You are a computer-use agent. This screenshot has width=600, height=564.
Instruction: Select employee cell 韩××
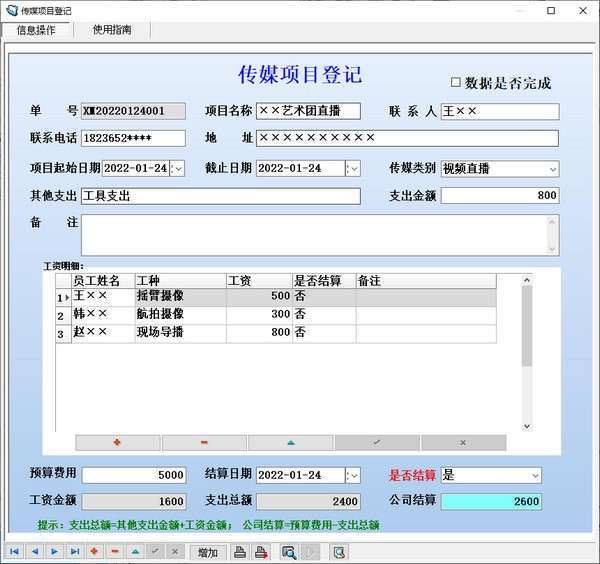point(103,315)
